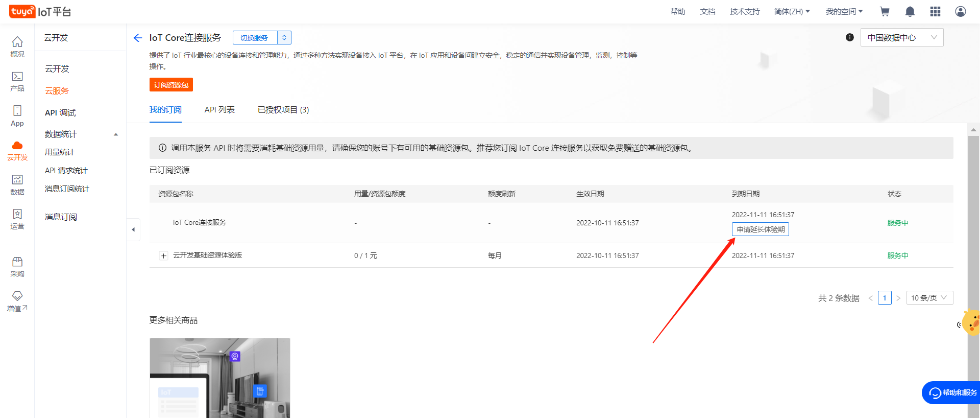Click the Tuya IoT platform logo
The image size is (980, 418).
pos(40,11)
